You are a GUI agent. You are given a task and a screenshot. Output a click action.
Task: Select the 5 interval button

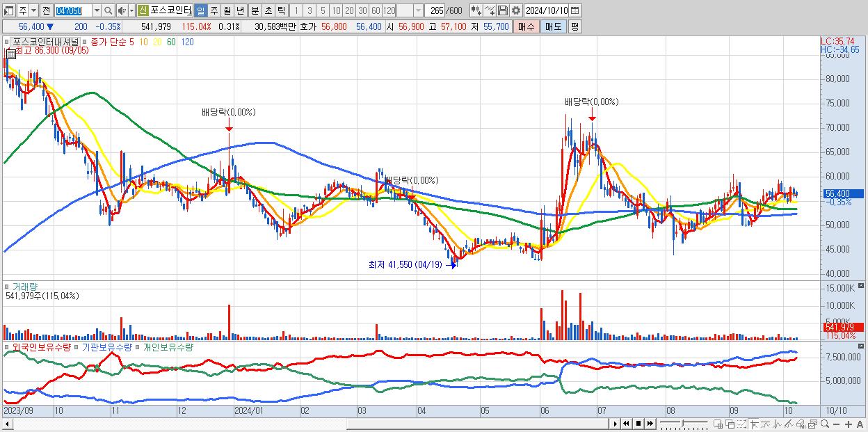click(322, 10)
